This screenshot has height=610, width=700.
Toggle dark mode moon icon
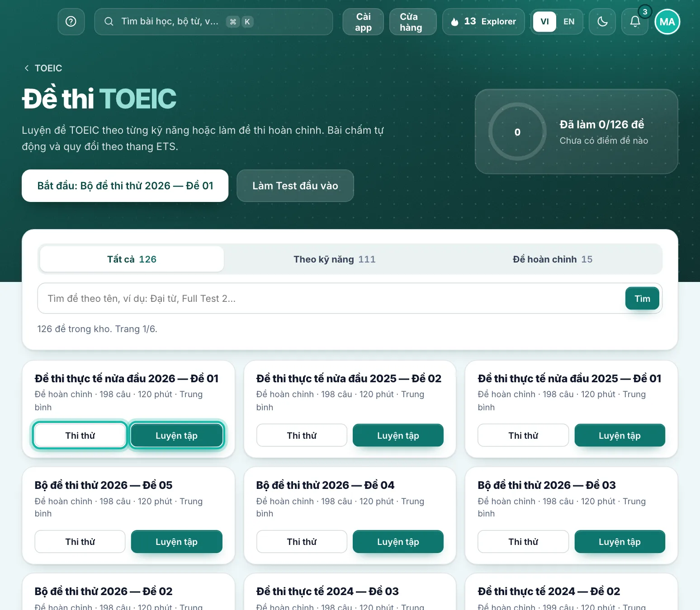(602, 22)
